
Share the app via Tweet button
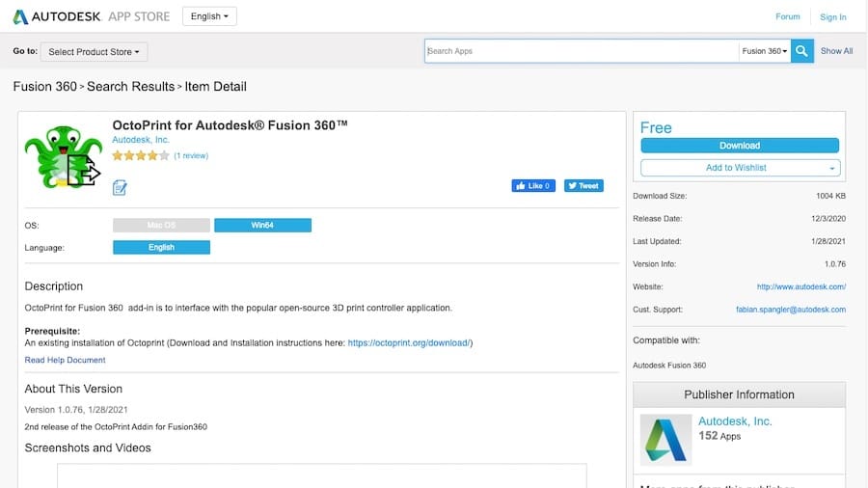point(583,186)
